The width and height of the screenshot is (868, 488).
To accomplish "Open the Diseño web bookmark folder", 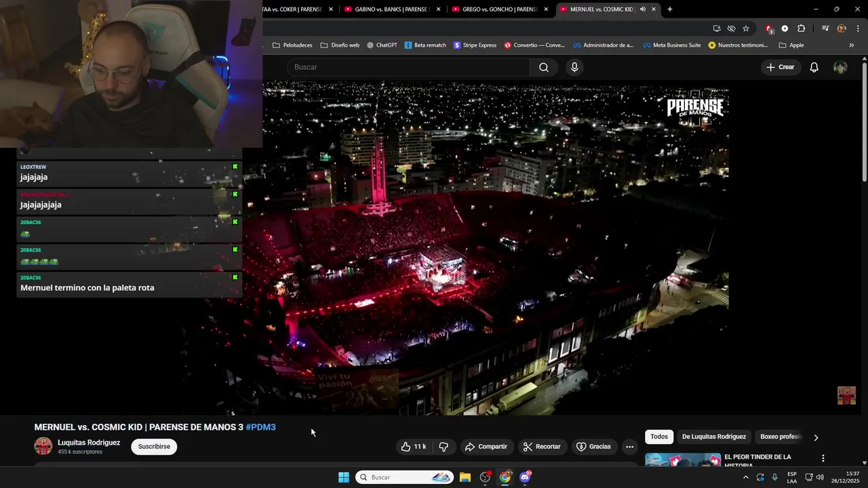I will (340, 45).
